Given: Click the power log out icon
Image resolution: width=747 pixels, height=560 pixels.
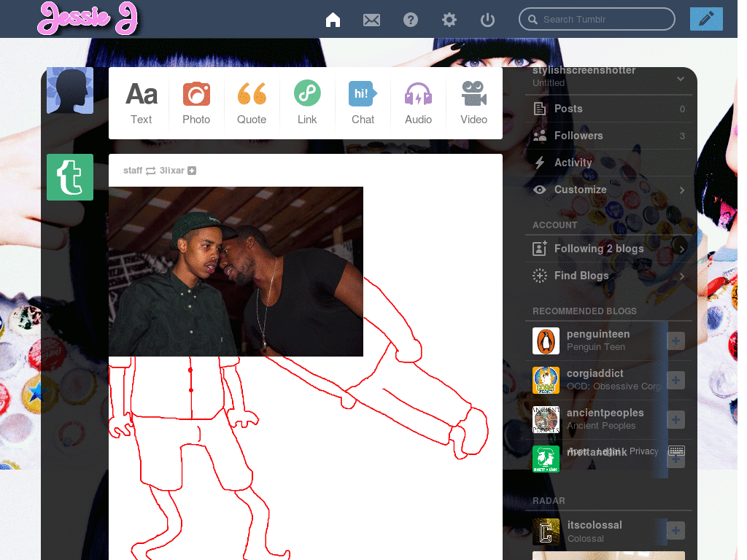Looking at the screenshot, I should click(487, 20).
